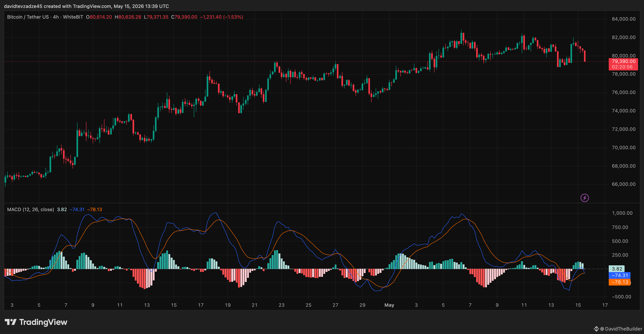Image resolution: width=644 pixels, height=334 pixels.
Task: Click the orange −78.13 value in MACD legend
Action: click(x=95, y=209)
